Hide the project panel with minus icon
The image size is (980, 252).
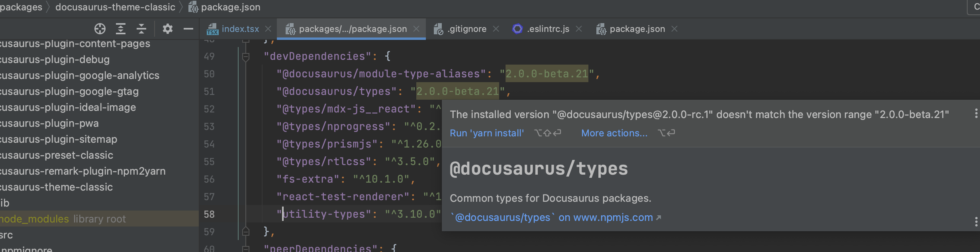(188, 29)
